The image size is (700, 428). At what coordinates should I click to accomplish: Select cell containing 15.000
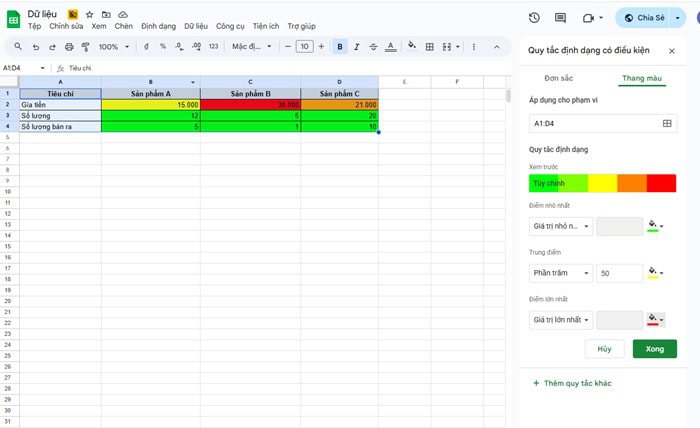click(151, 104)
